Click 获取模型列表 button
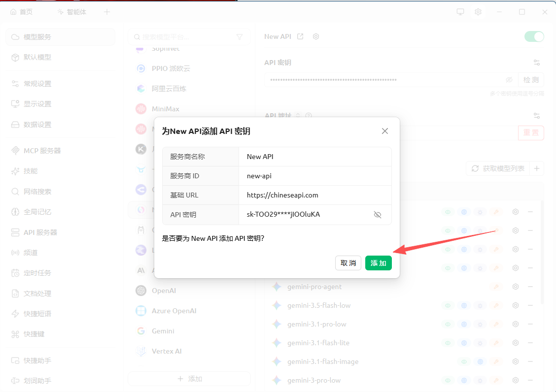556x392 pixels. point(498,169)
